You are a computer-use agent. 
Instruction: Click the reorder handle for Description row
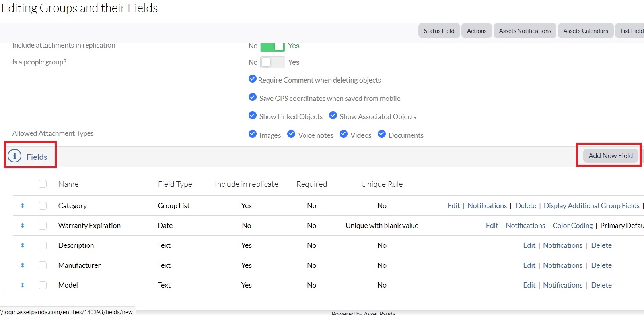23,245
